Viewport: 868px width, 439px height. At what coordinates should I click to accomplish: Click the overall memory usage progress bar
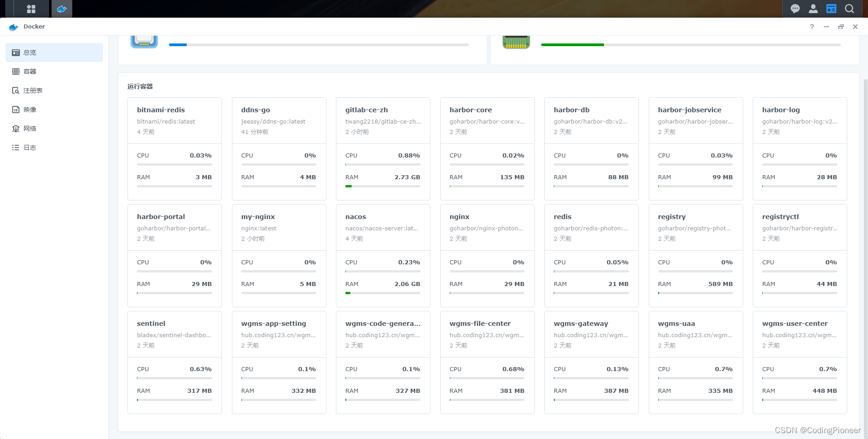point(691,45)
